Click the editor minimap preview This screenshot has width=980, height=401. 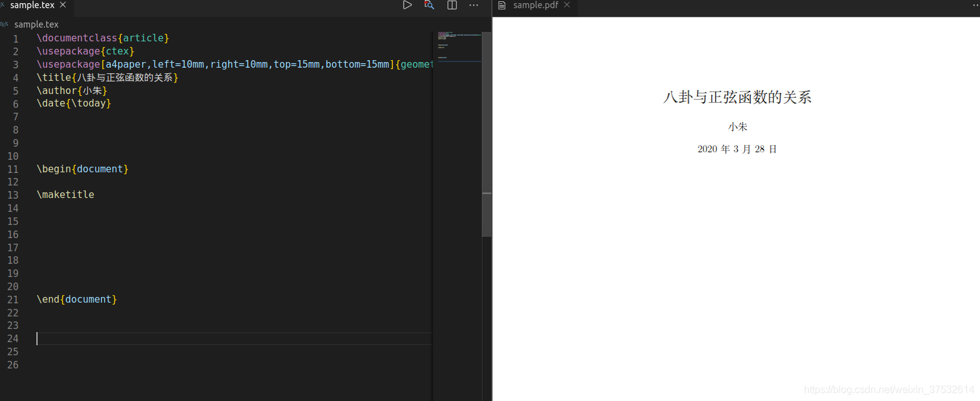(x=459, y=47)
